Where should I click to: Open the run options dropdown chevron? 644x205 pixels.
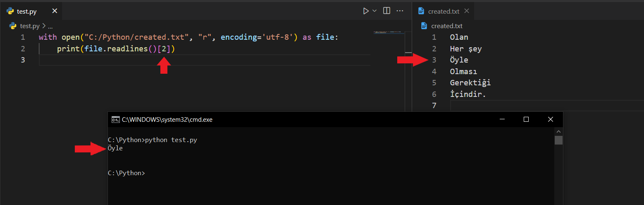click(x=375, y=11)
